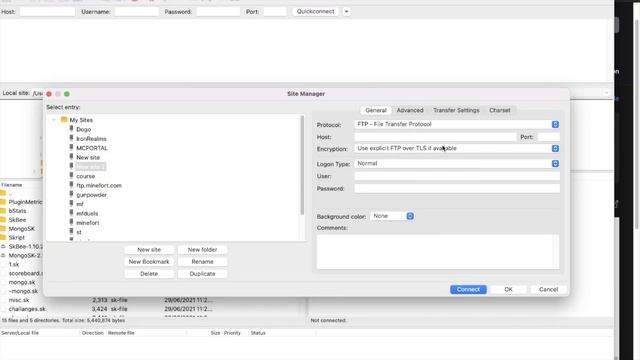This screenshot has height=360, width=640.
Task: Click the Quickconnect button
Action: pos(316,11)
